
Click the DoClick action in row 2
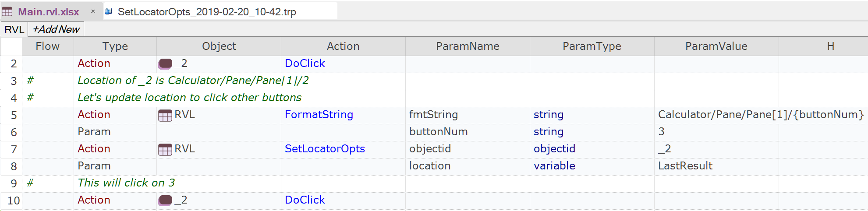[x=305, y=63]
